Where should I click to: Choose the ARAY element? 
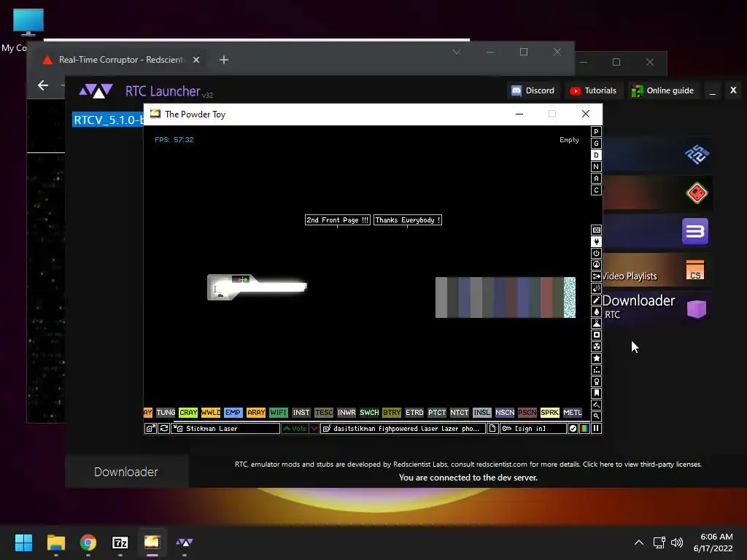pyautogui.click(x=256, y=413)
